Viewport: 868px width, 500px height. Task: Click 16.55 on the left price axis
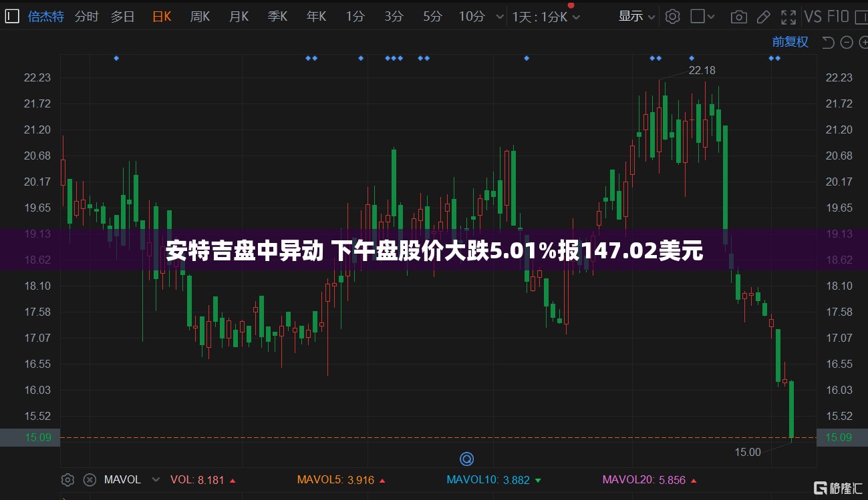point(37,364)
